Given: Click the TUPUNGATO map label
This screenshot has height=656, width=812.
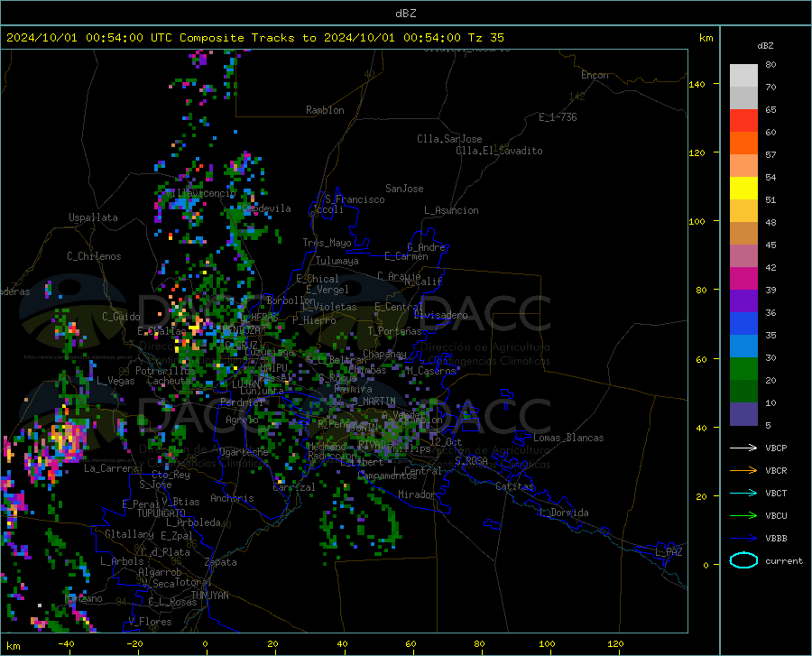Looking at the screenshot, I should (161, 513).
